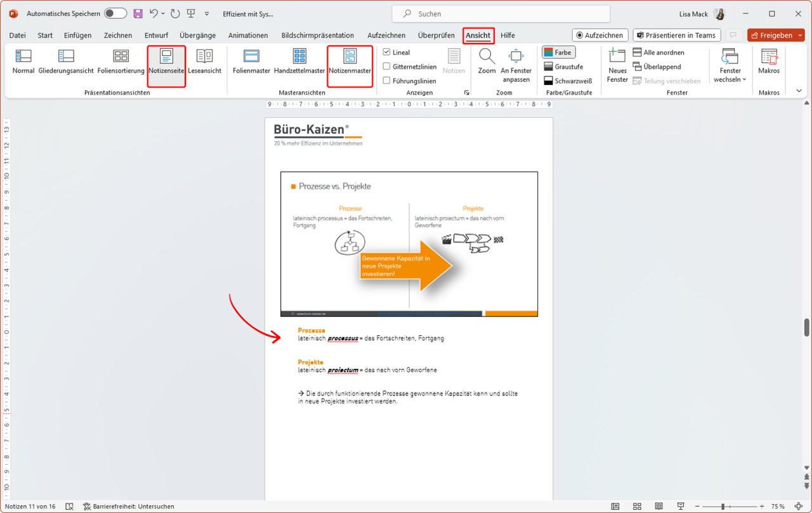Viewport: 812px width, 513px height.
Task: Open the Freigeben dropdown
Action: click(776, 35)
